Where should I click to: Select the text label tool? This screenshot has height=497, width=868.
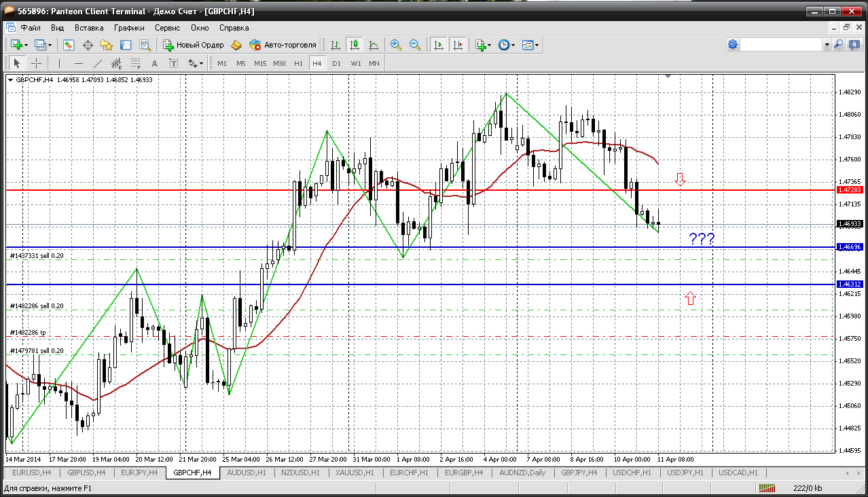(174, 63)
